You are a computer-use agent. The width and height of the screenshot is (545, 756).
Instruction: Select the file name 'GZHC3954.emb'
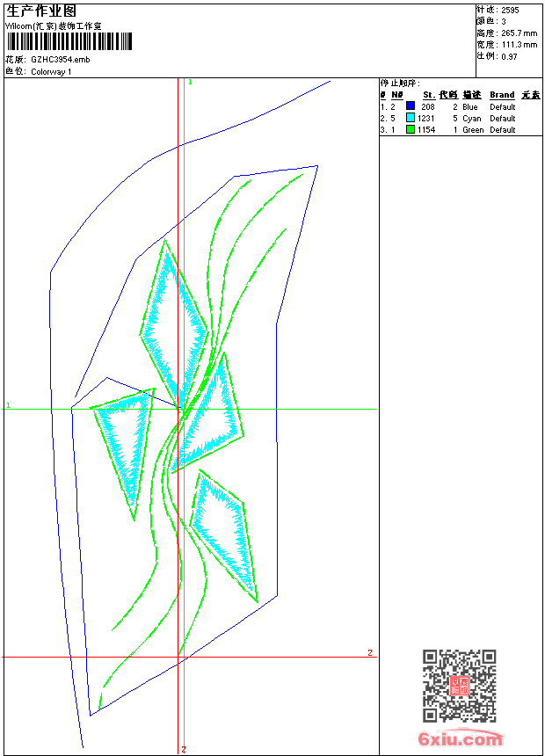coord(61,60)
